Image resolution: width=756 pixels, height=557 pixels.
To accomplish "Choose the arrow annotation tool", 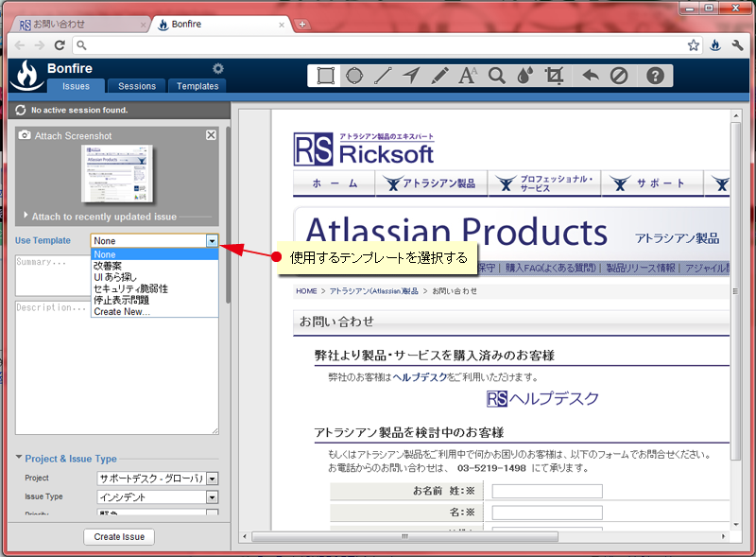I will coord(411,76).
